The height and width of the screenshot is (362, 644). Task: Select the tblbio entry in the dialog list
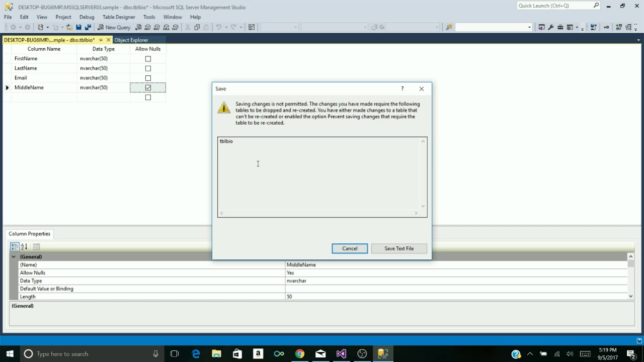pos(226,141)
